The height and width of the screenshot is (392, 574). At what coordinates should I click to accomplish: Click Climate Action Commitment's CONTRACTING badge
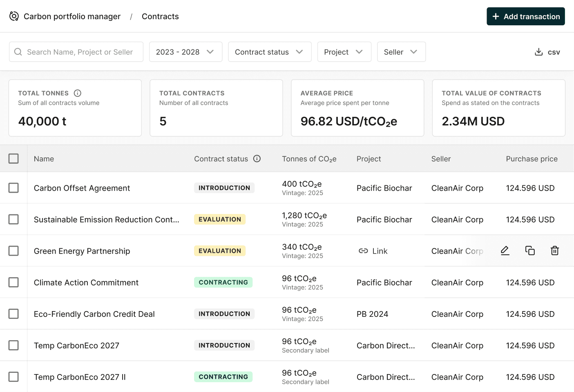223,282
